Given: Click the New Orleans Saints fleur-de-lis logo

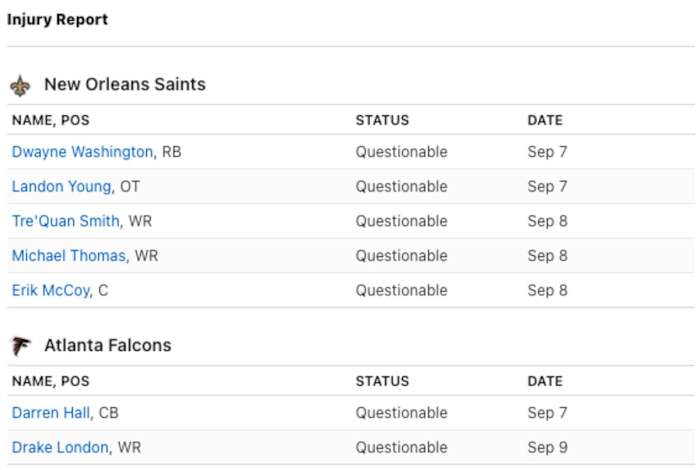Looking at the screenshot, I should click(x=20, y=85).
